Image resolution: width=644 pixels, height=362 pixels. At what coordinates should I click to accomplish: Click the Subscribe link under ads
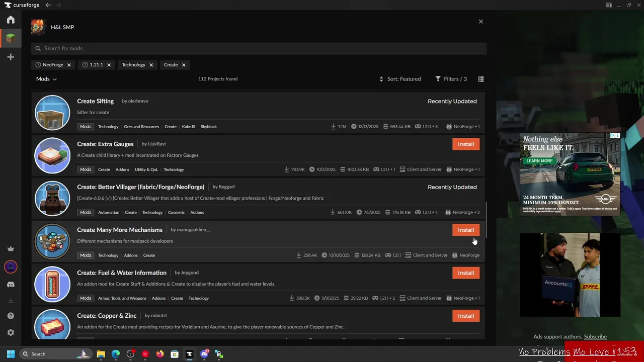[x=595, y=337]
